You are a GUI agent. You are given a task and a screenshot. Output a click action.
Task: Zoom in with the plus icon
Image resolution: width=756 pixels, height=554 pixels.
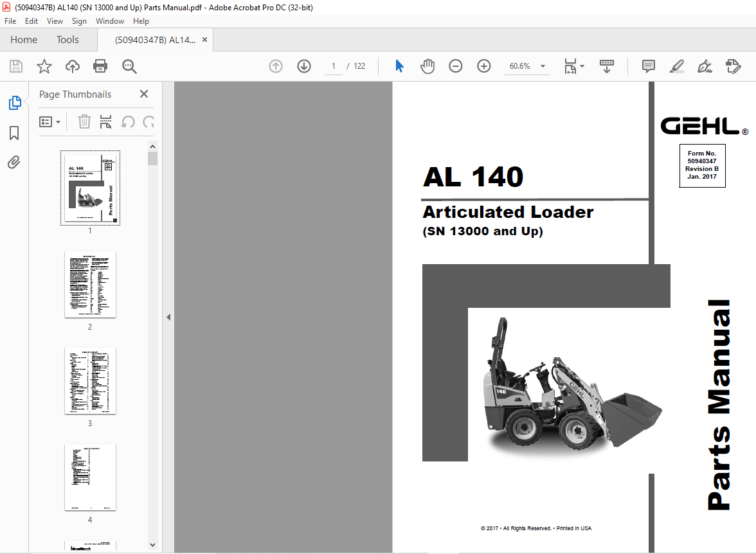(484, 66)
